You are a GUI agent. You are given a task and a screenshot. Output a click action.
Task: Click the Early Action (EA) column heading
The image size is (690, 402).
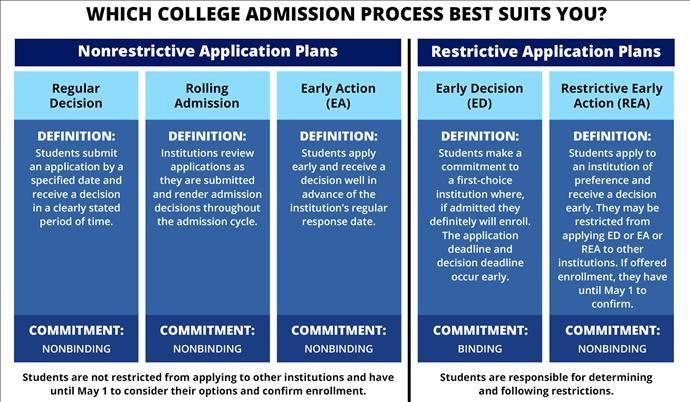point(338,95)
